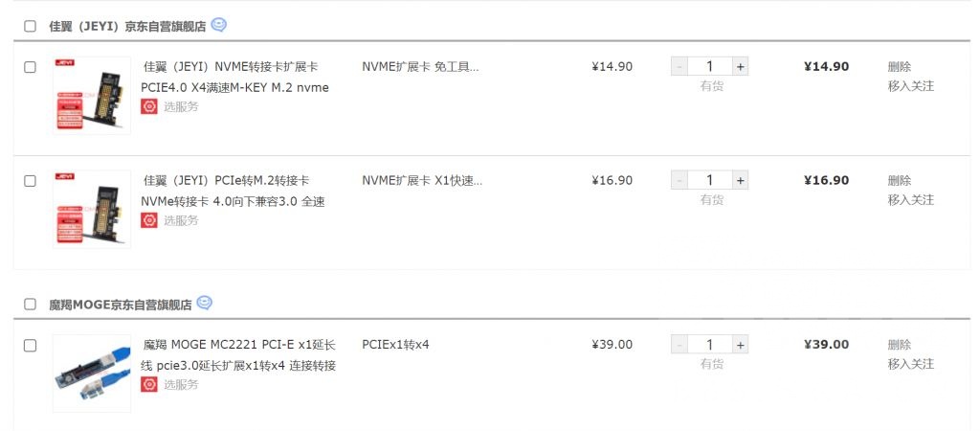The width and height of the screenshot is (980, 431).
Task: Click service icon under MOGE MC2221 product
Action: [149, 384]
